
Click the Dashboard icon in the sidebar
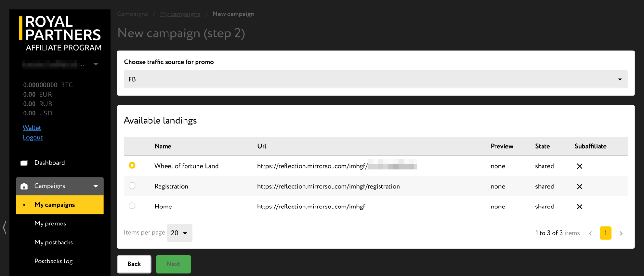tap(24, 163)
